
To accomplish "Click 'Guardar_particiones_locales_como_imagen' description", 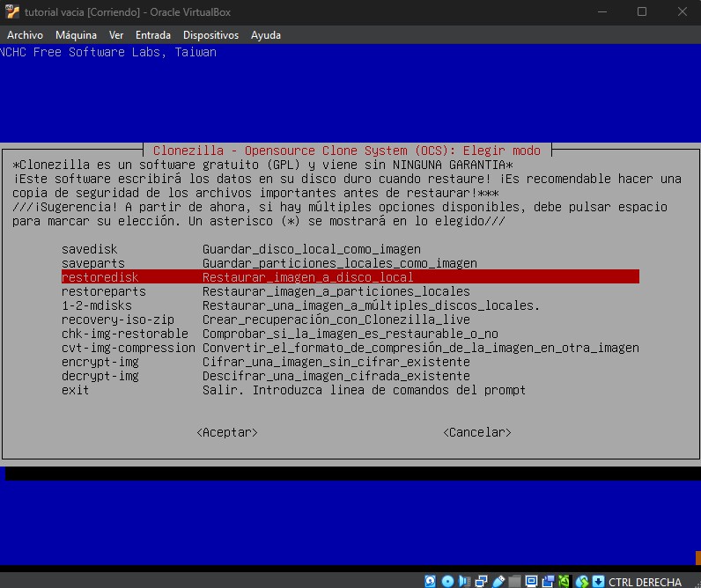I will tap(340, 263).
